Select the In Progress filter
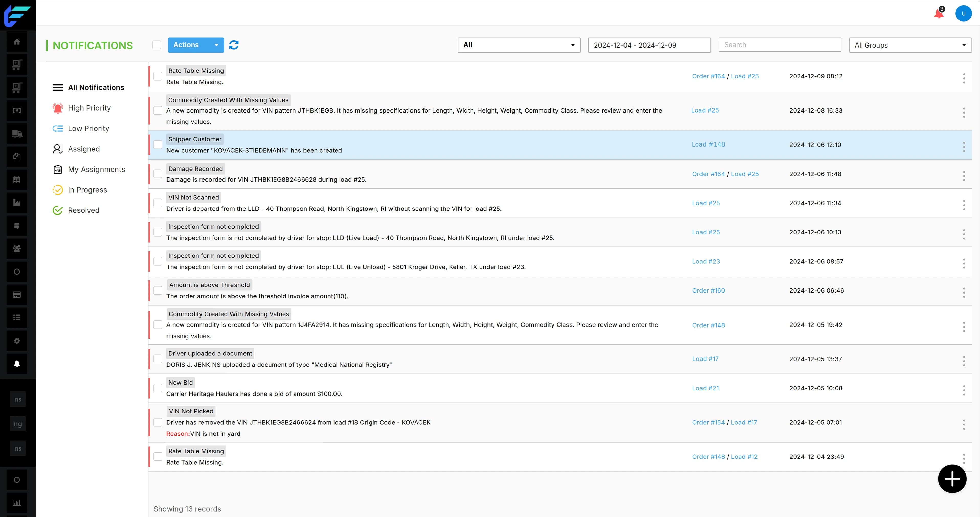 click(80, 190)
